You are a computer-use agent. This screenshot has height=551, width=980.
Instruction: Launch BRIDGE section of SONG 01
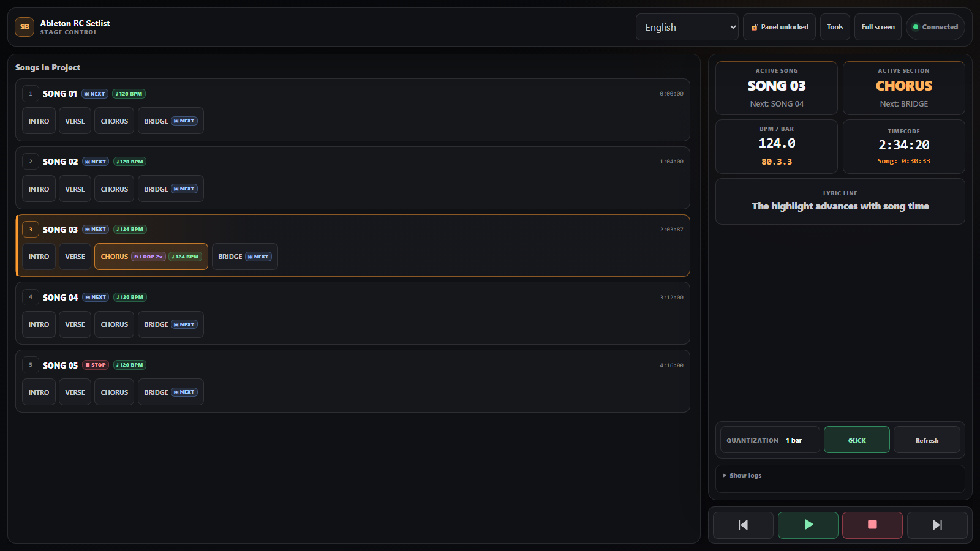170,121
